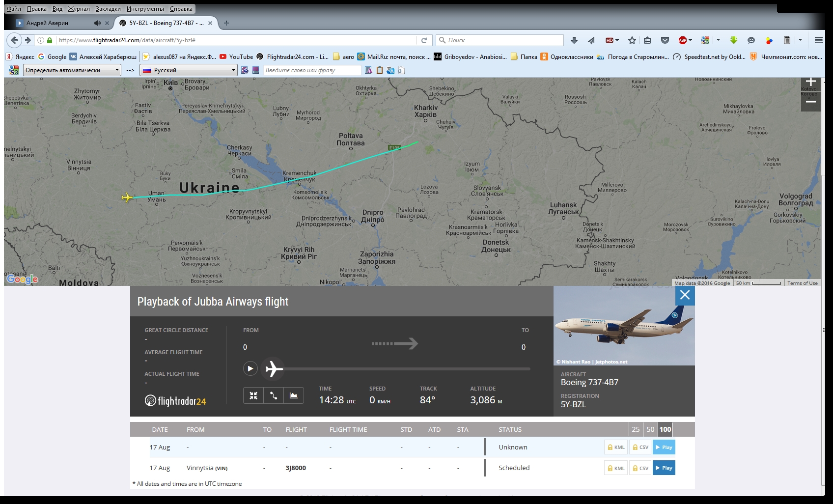Click the bookmark star icon
Image resolution: width=833 pixels, height=504 pixels.
[x=632, y=40]
